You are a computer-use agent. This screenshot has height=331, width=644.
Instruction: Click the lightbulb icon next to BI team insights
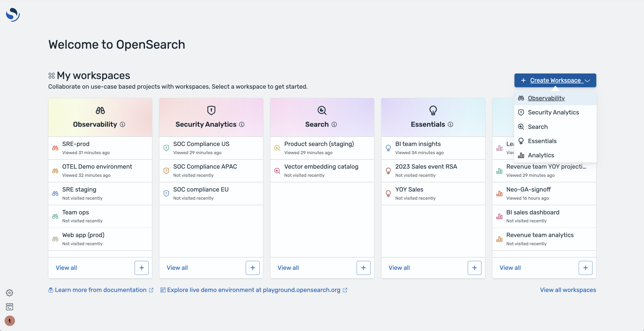[388, 148]
